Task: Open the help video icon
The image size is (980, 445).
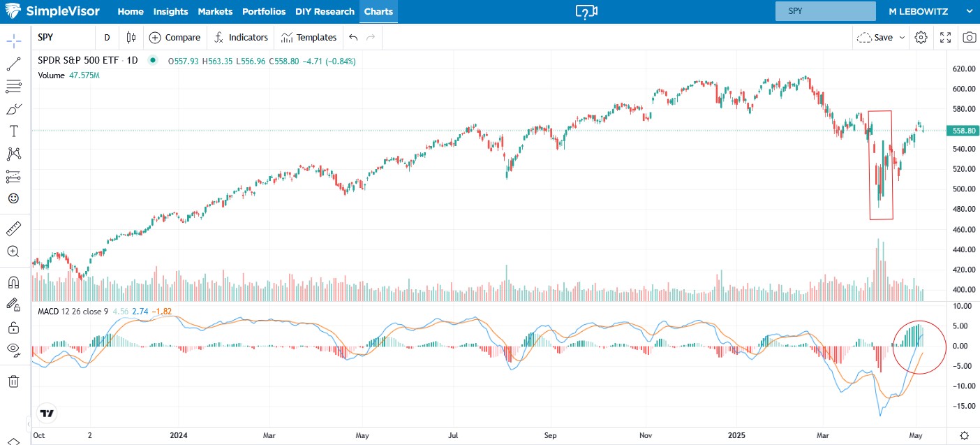Action: click(587, 11)
